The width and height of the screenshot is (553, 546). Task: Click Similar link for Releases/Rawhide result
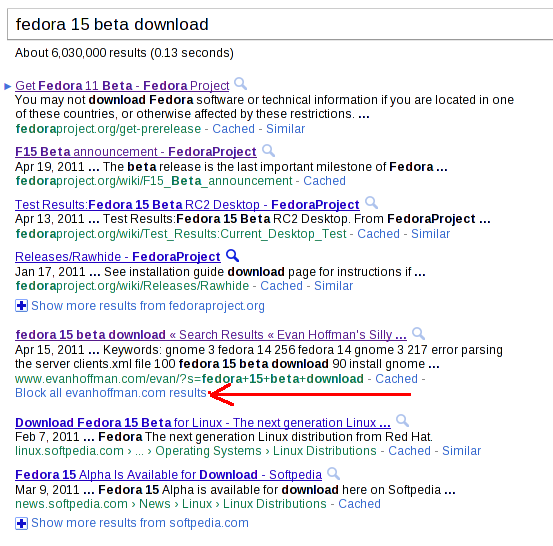point(333,286)
